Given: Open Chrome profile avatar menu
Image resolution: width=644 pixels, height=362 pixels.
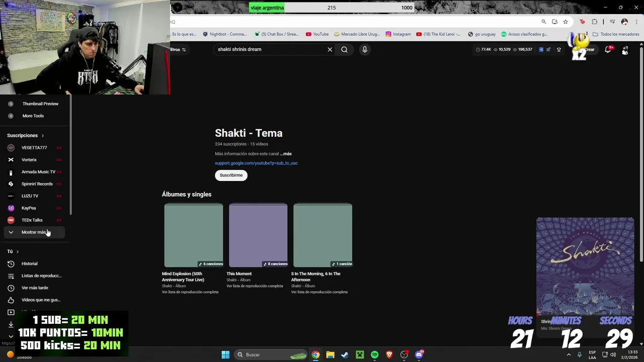Looking at the screenshot, I should coord(624,22).
